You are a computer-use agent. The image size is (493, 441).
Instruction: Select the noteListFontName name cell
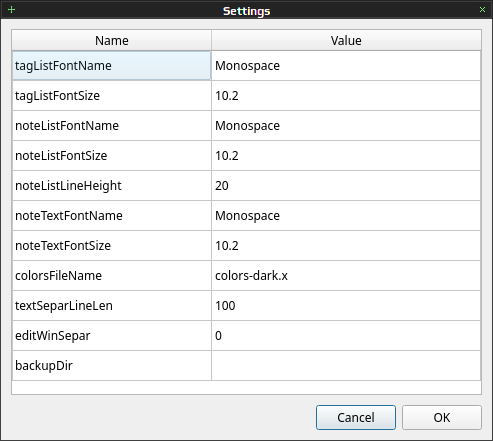coord(112,126)
